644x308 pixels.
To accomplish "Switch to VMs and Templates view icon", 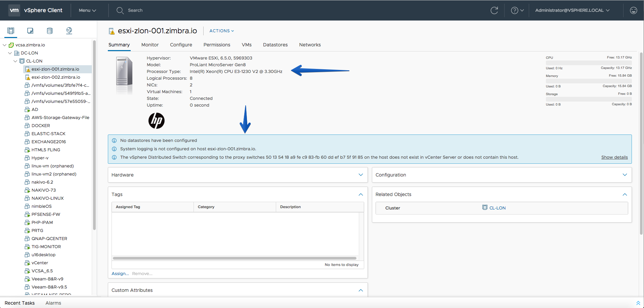I will (x=30, y=31).
